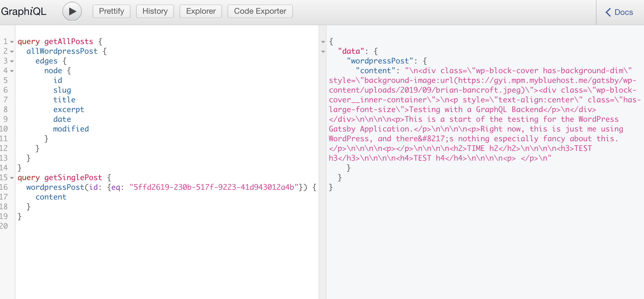
Task: Click the GraphiQL logo title
Action: [x=24, y=11]
